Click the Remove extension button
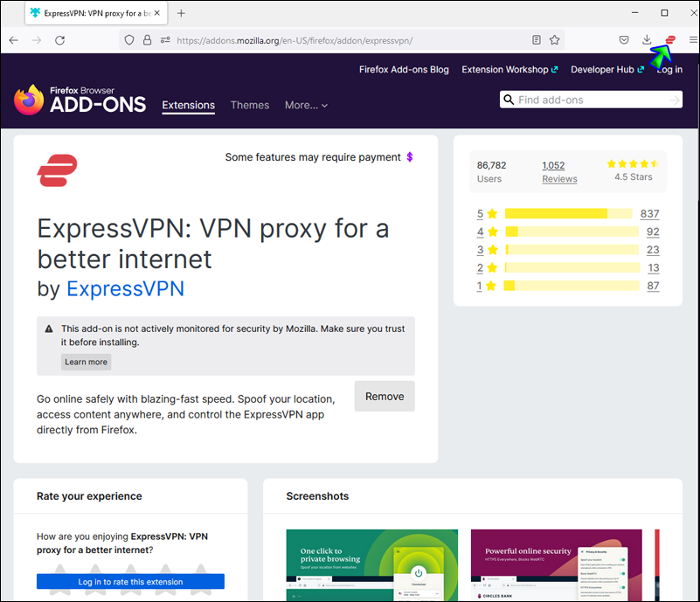The width and height of the screenshot is (700, 602). tap(385, 397)
